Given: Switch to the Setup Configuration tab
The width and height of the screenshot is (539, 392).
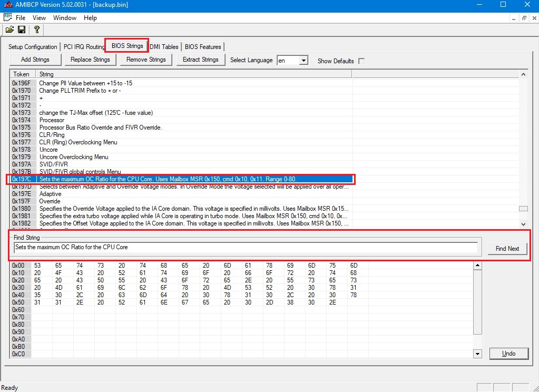Looking at the screenshot, I should click(x=33, y=47).
